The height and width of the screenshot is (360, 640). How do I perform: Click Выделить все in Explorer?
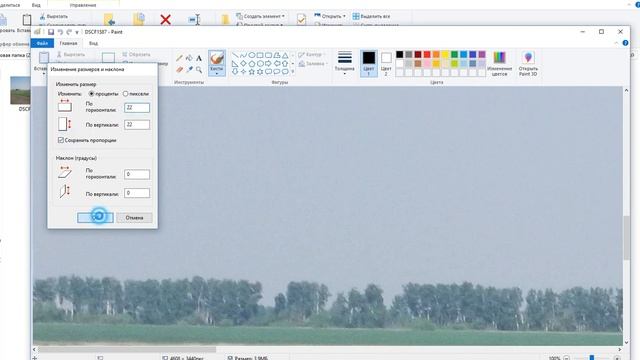371,16
